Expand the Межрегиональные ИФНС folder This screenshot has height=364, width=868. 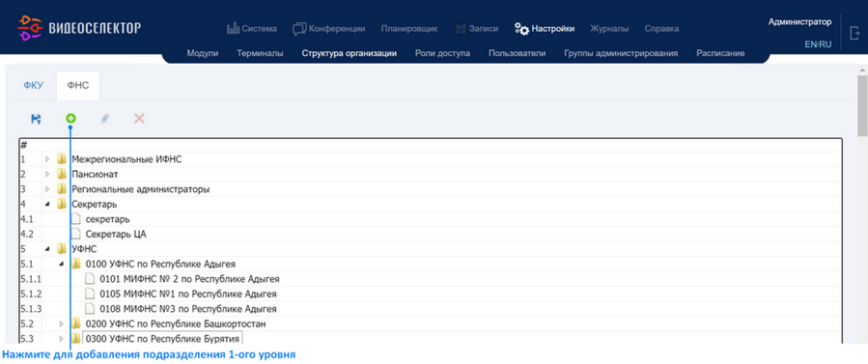point(47,159)
